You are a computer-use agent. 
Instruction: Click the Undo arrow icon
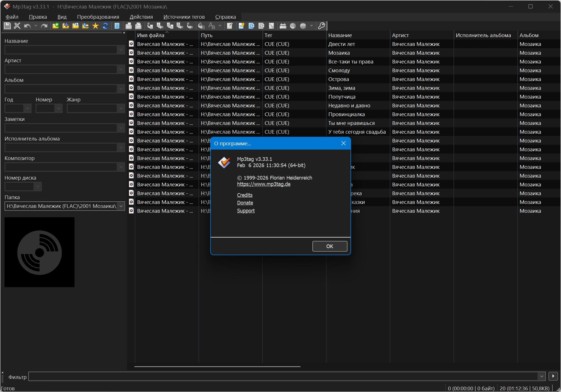coord(27,26)
